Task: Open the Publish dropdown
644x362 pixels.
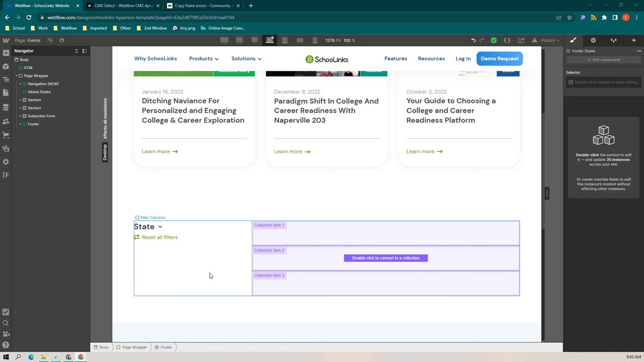Action: (546, 40)
